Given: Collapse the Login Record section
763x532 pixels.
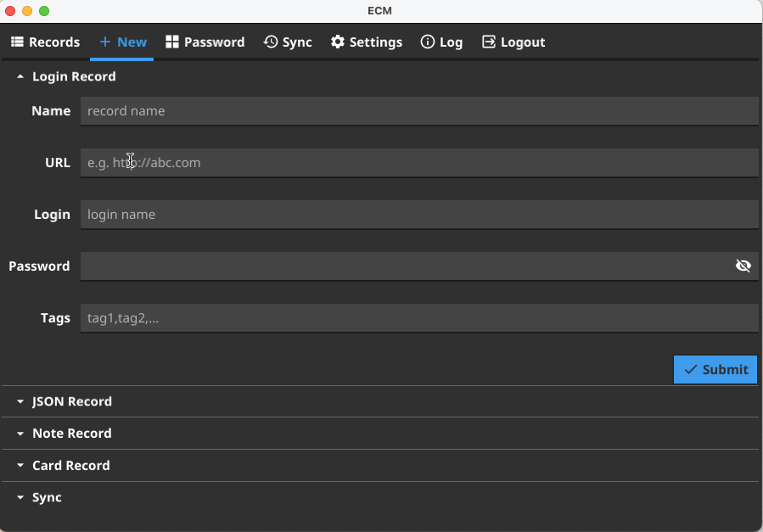Looking at the screenshot, I should [20, 77].
